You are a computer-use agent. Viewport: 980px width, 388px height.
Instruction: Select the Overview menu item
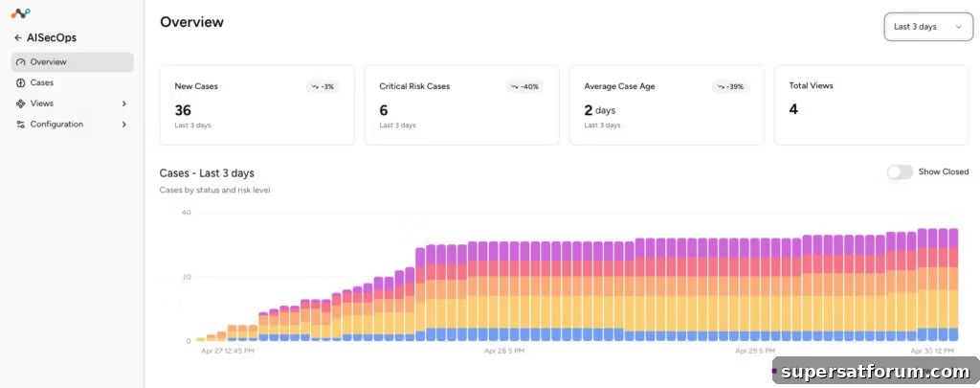tap(72, 62)
